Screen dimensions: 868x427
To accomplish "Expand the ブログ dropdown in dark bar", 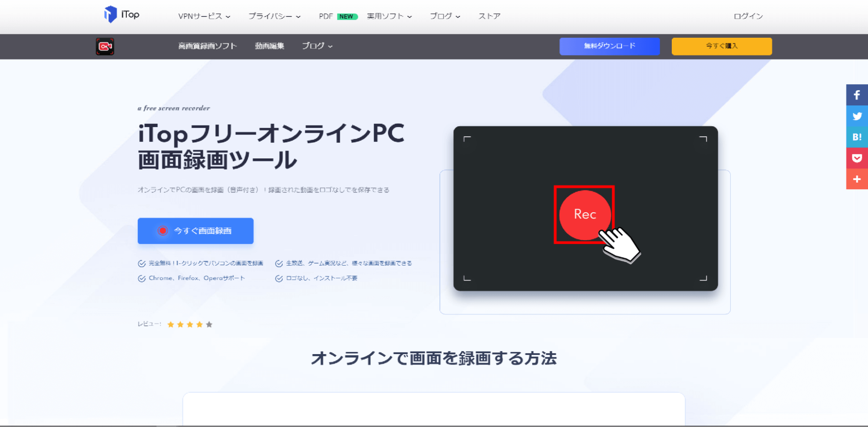I will click(x=317, y=46).
